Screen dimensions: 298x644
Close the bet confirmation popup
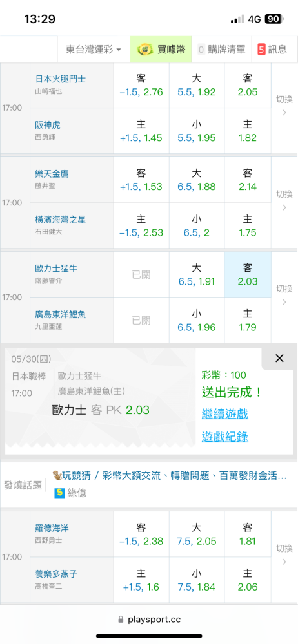279,358
